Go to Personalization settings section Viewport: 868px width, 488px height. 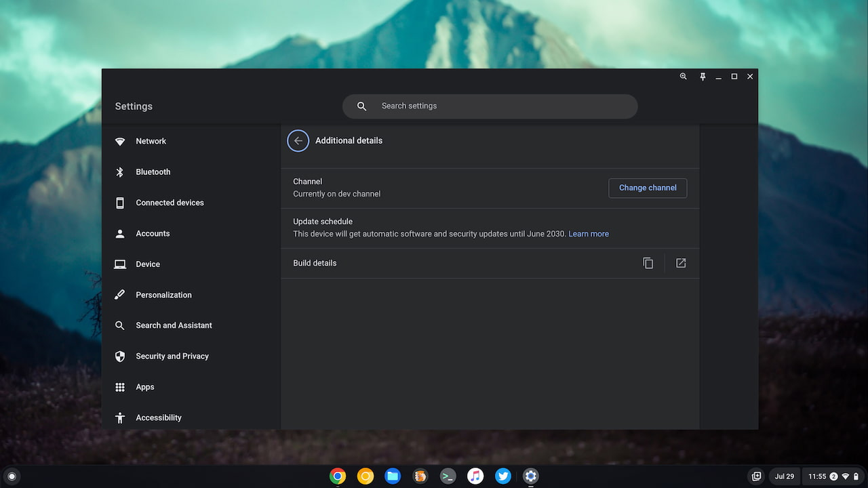[163, 295]
